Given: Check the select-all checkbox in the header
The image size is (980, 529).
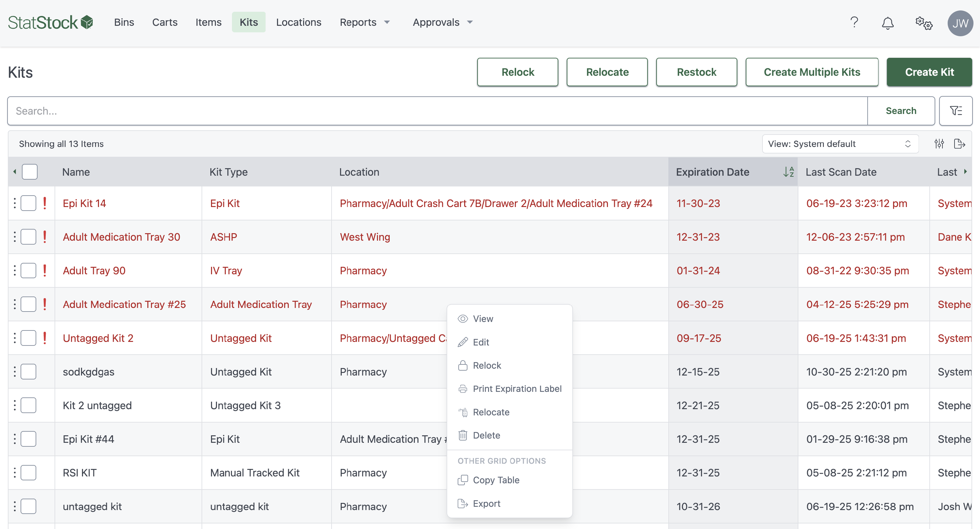Looking at the screenshot, I should point(30,172).
